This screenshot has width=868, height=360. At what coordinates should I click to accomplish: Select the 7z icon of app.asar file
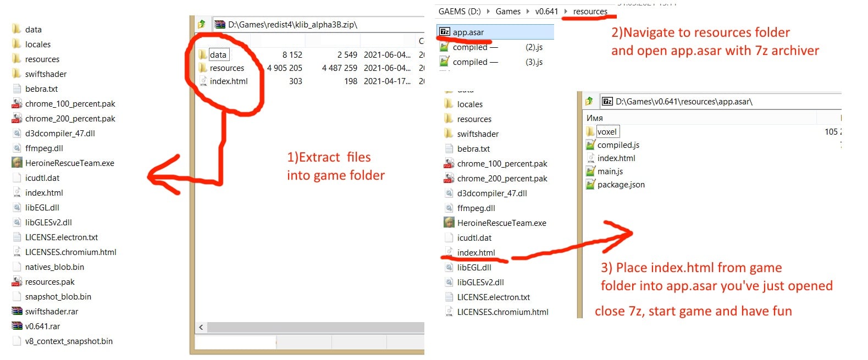click(445, 32)
